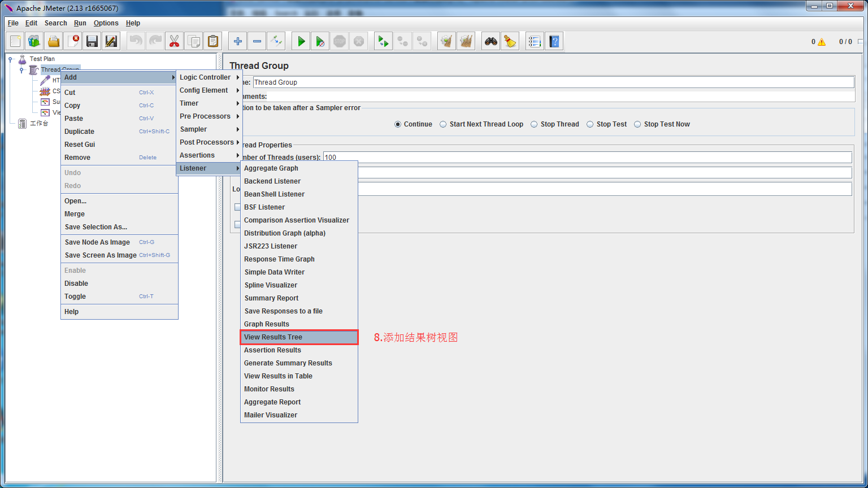The height and width of the screenshot is (488, 868).
Task: Collapse the Test Plan tree node handle
Action: pos(10,59)
